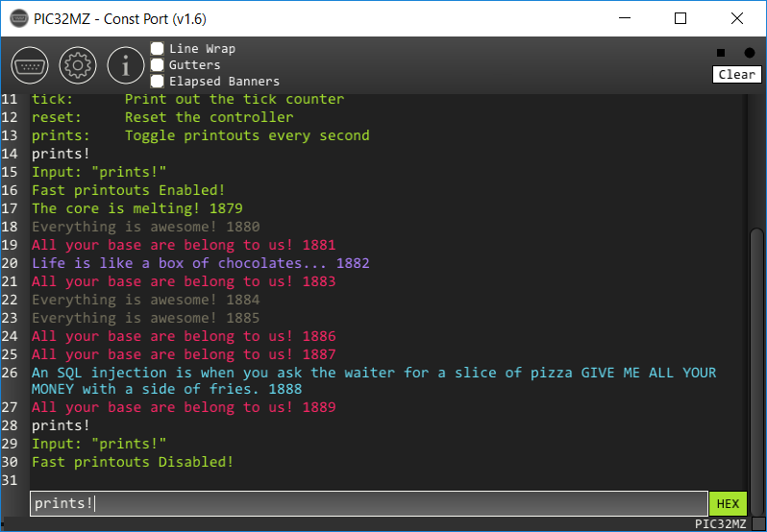Viewport: 767px width, 532px height.
Task: Maximize the Const Port window
Action: (x=680, y=18)
